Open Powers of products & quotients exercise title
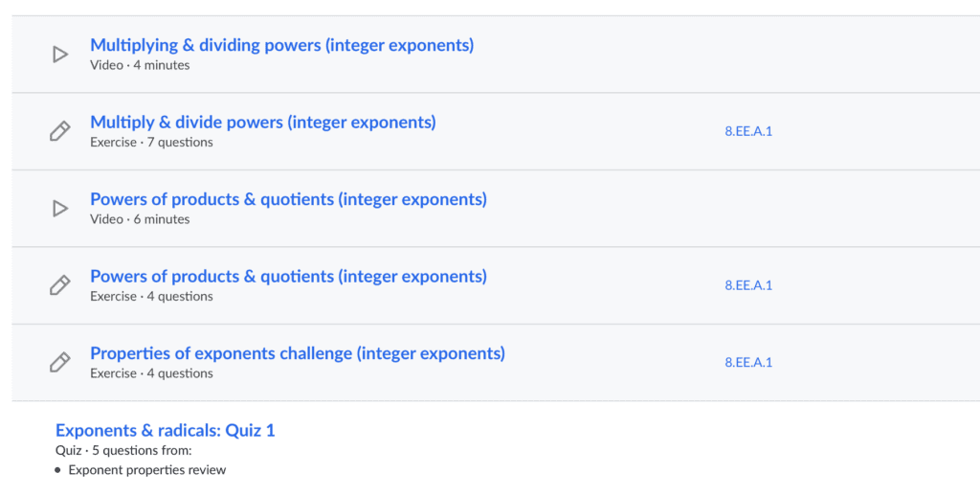Image resolution: width=980 pixels, height=496 pixels. tap(288, 276)
